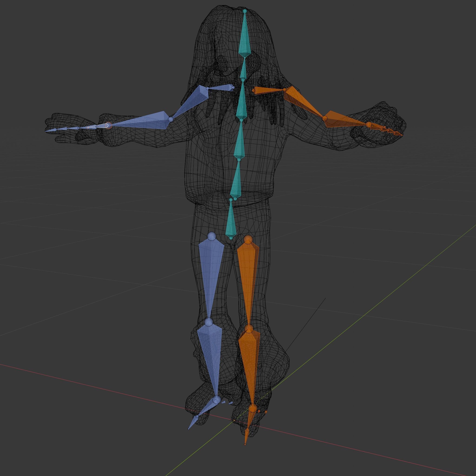Click the orange knee joint sphere
Viewport: 476px width, 476px height.
[249, 328]
